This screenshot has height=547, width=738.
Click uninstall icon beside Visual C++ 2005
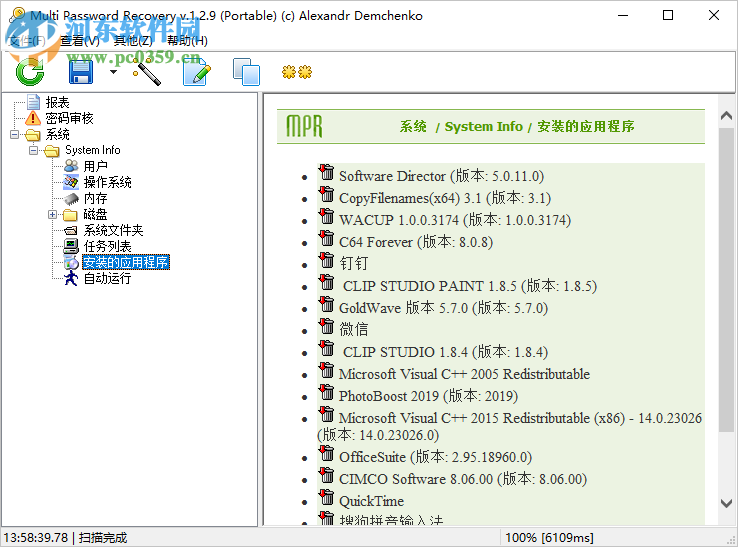click(x=326, y=370)
